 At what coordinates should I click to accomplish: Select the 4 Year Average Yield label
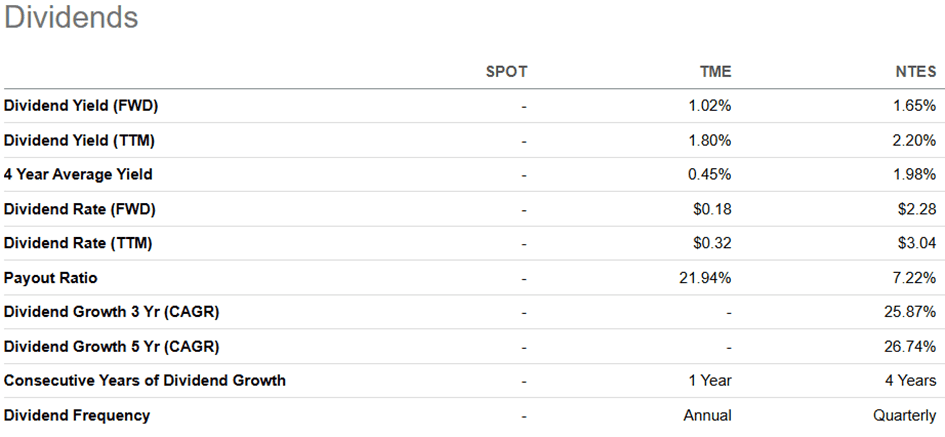pyautogui.click(x=78, y=175)
